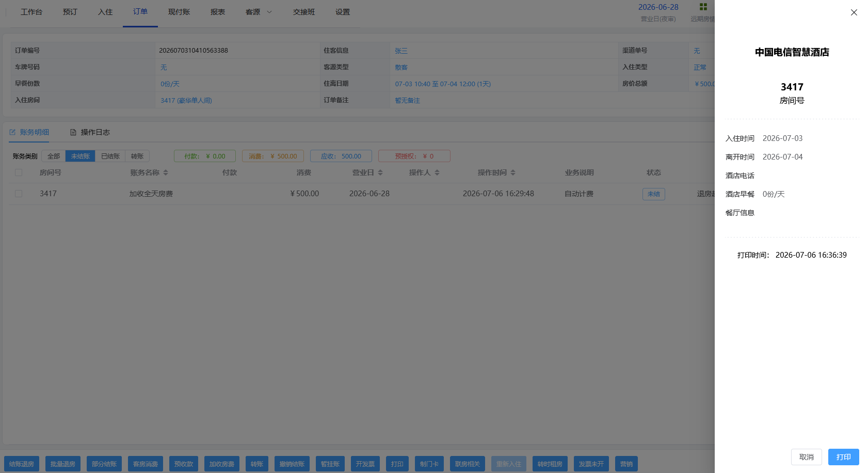The height and width of the screenshot is (473, 868).
Task: Toggle the select-all checkbox in table header
Action: (19, 172)
